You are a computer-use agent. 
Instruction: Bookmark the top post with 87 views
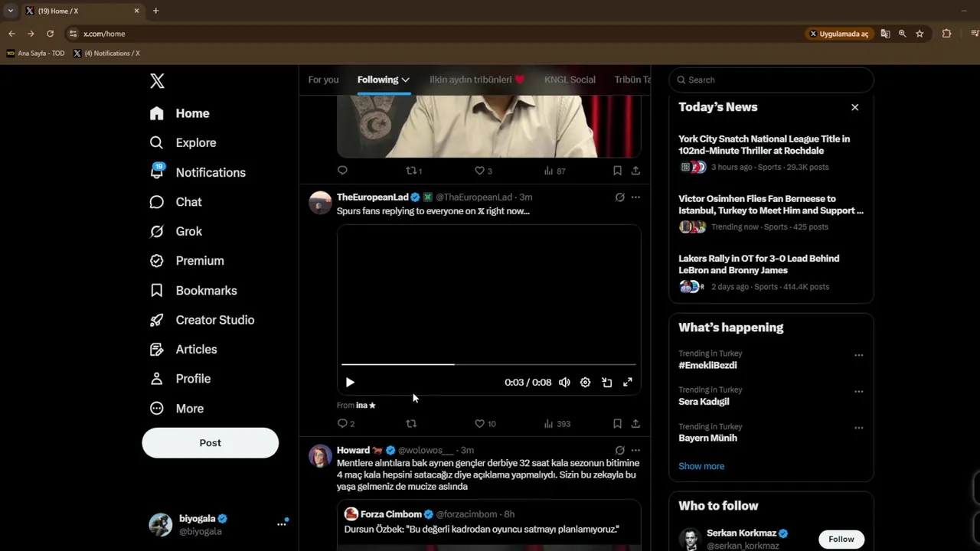point(617,171)
